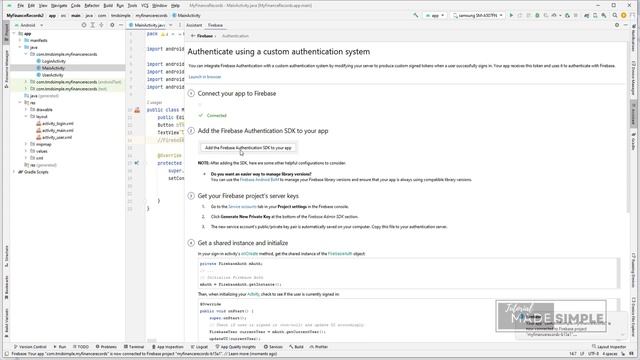Open the Layout Inspector tool window
The image size is (640, 360).
point(609,347)
